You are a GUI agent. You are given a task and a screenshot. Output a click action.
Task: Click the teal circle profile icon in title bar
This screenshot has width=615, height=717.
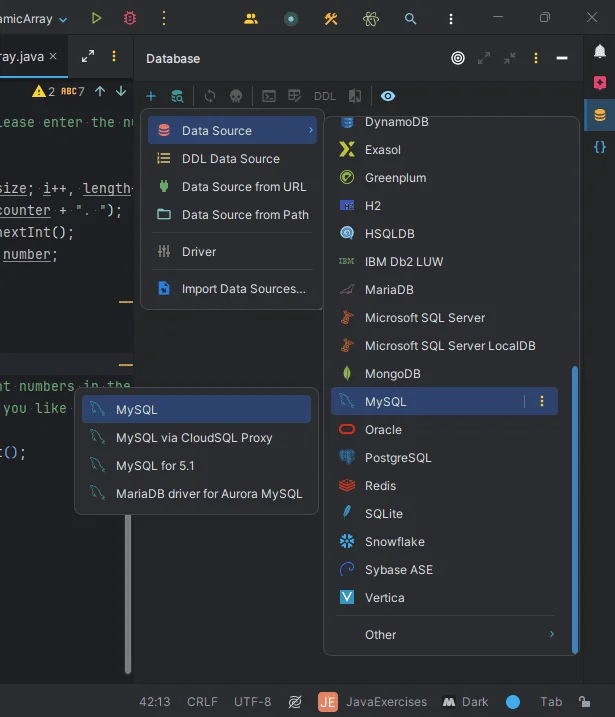291,19
